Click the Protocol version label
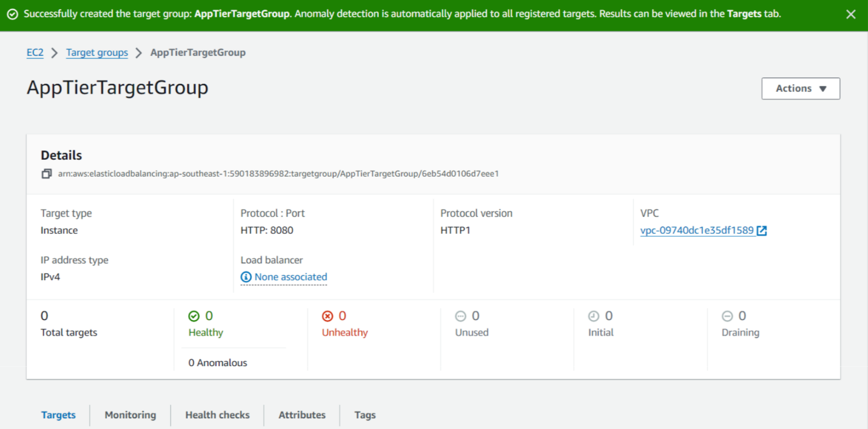 point(476,213)
